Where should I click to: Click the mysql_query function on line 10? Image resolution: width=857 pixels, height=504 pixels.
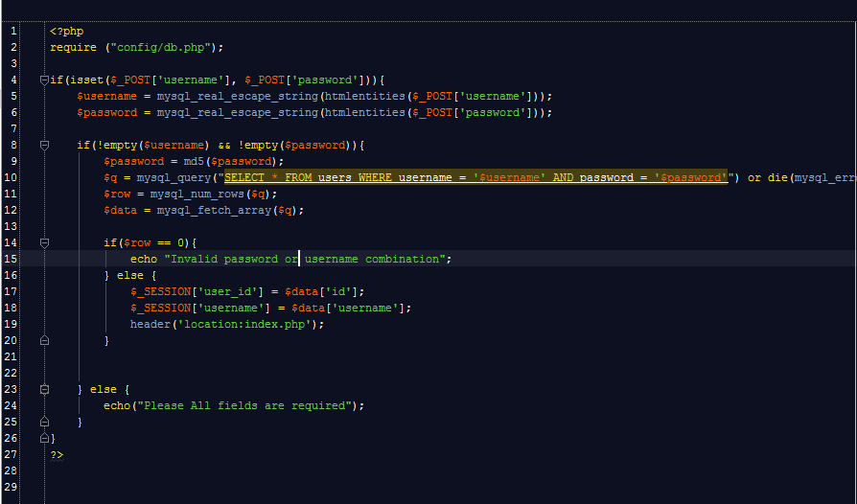pos(174,177)
